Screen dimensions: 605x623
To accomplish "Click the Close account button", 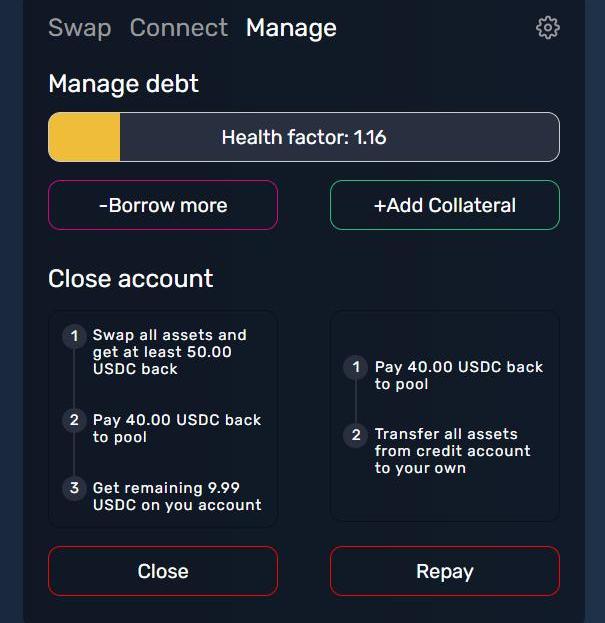I will click(x=163, y=571).
